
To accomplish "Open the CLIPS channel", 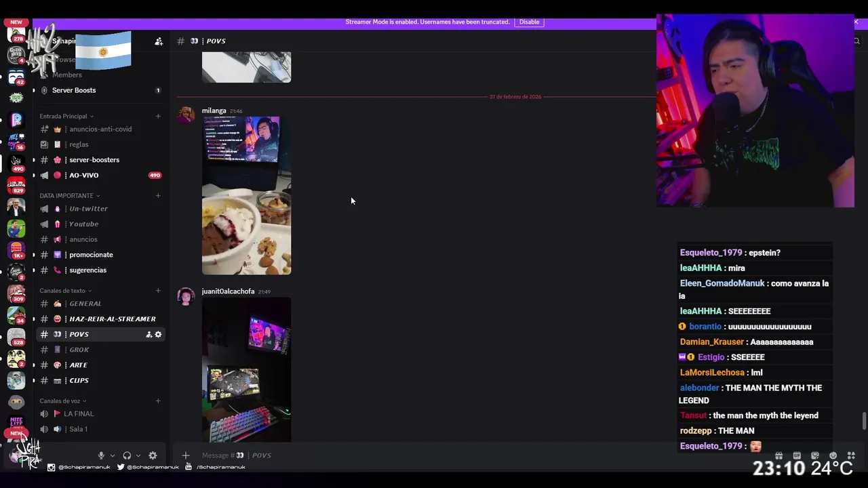I will tap(100, 381).
